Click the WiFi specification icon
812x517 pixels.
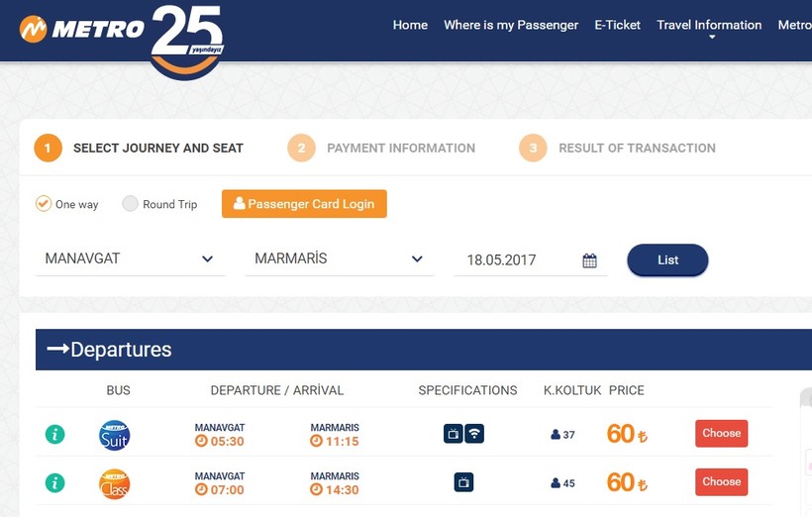click(474, 433)
